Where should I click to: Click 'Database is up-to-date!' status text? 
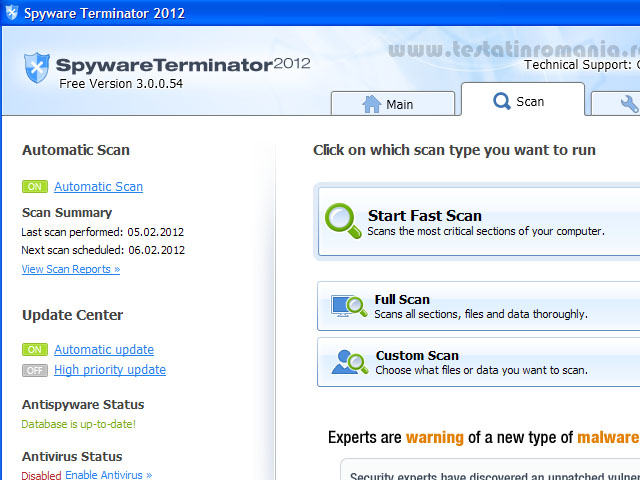click(78, 424)
